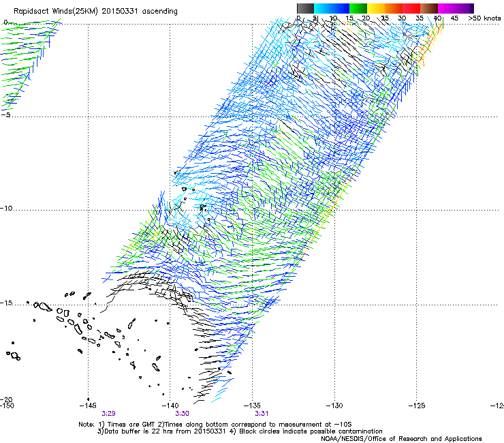Click the '-125' longitude axis label
Image resolution: width=504 pixels, height=443 pixels.
tap(417, 406)
